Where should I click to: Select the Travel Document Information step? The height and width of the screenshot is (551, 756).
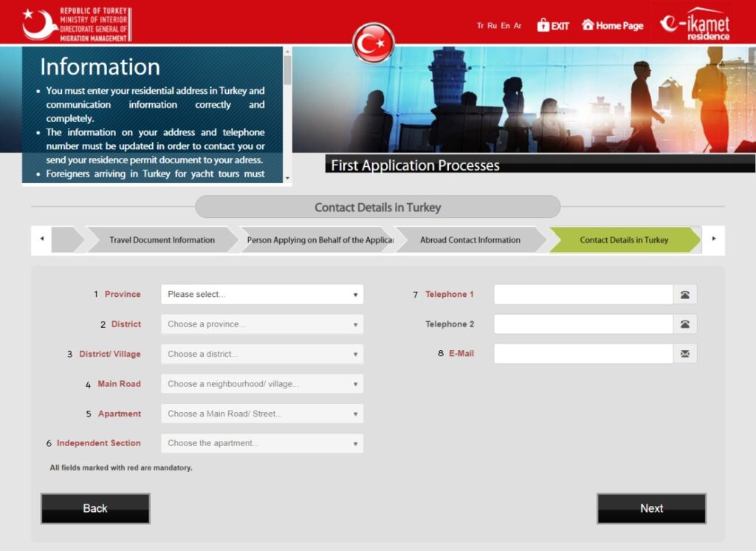point(162,240)
